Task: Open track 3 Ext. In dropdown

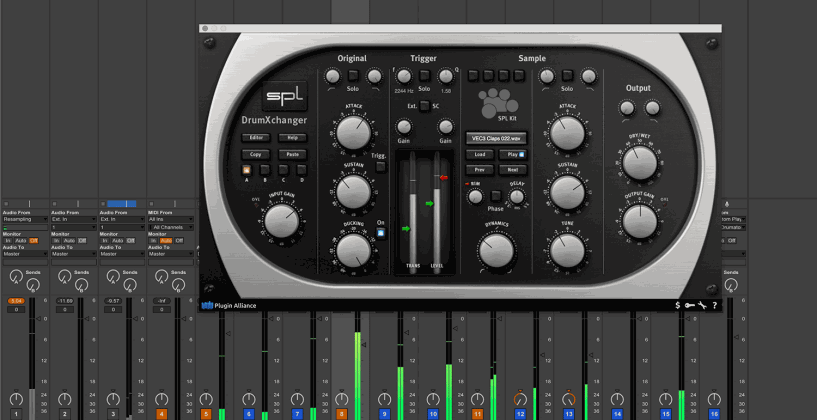Action: coord(122,219)
